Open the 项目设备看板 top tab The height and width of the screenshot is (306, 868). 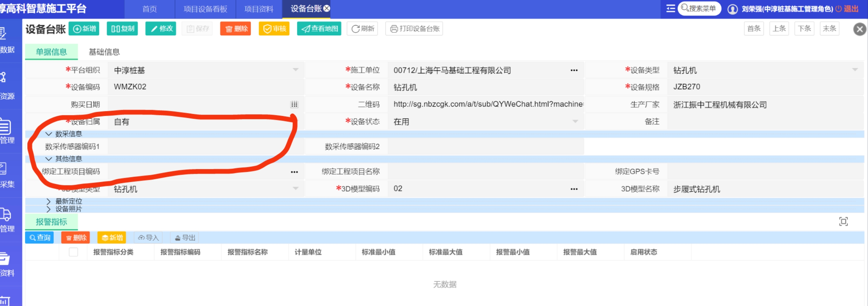(205, 9)
